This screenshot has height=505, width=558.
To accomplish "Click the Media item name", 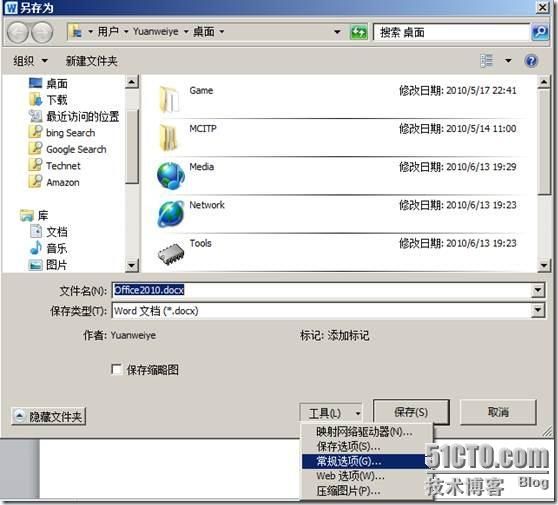I will click(201, 167).
